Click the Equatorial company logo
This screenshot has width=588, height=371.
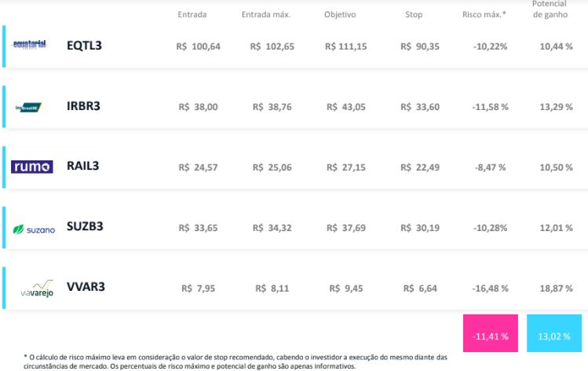click(x=30, y=44)
